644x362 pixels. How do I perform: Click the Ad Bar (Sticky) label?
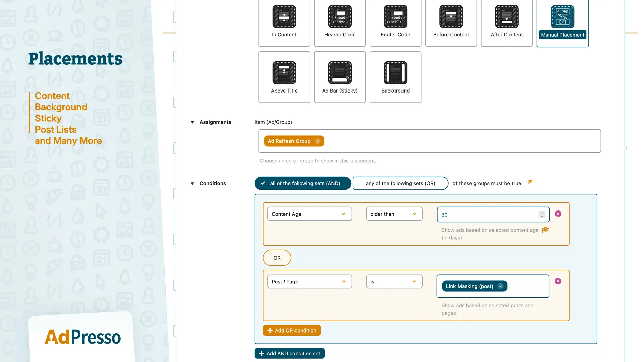[340, 91]
